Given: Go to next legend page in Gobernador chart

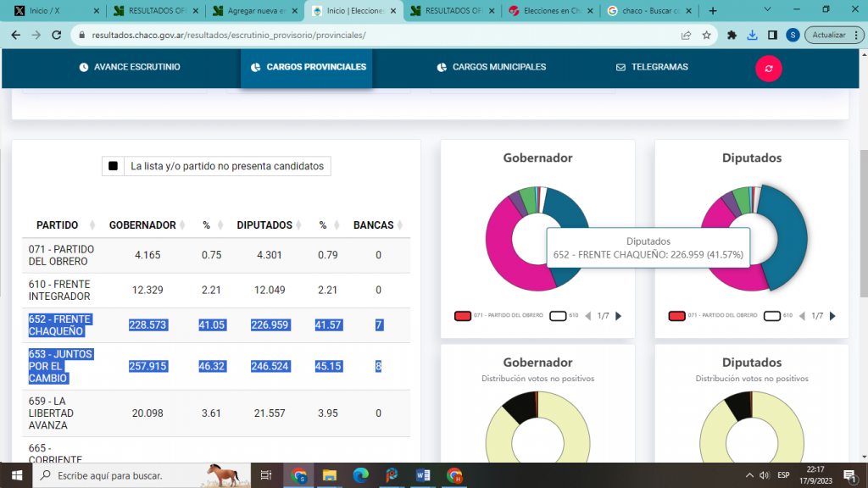Looking at the screenshot, I should click(618, 316).
